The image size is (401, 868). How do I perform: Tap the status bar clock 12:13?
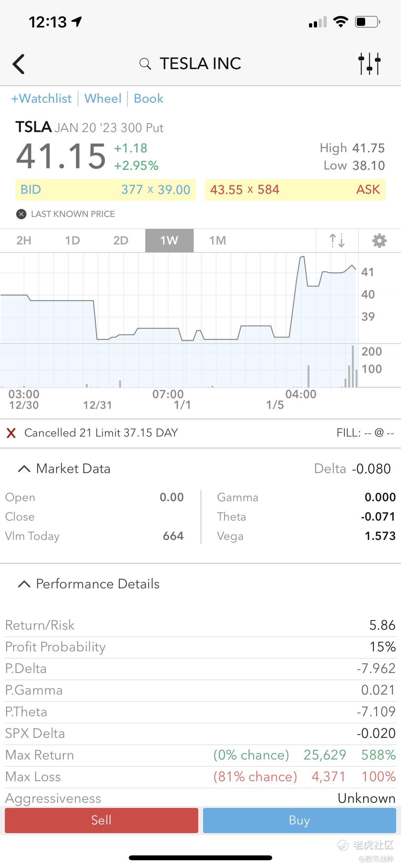[x=48, y=22]
